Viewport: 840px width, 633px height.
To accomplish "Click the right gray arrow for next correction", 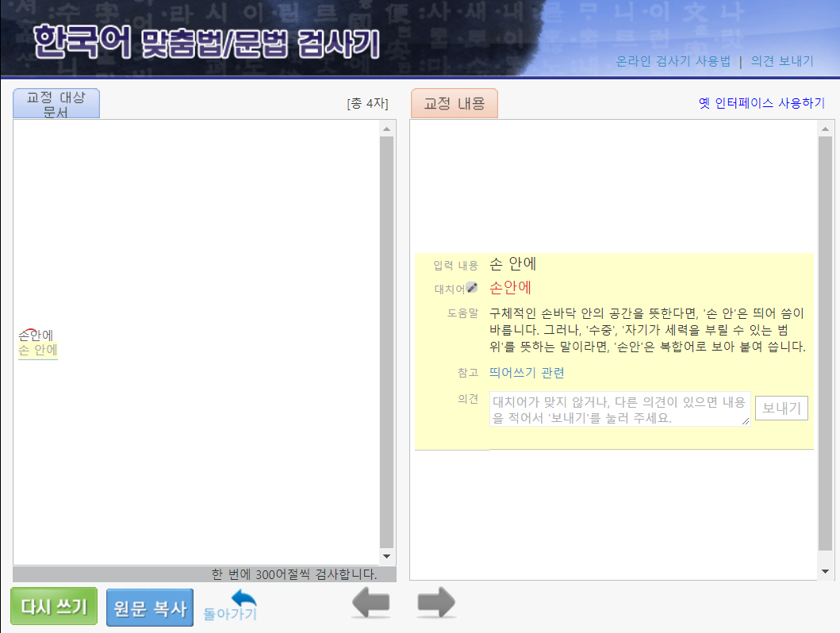I will 435,604.
